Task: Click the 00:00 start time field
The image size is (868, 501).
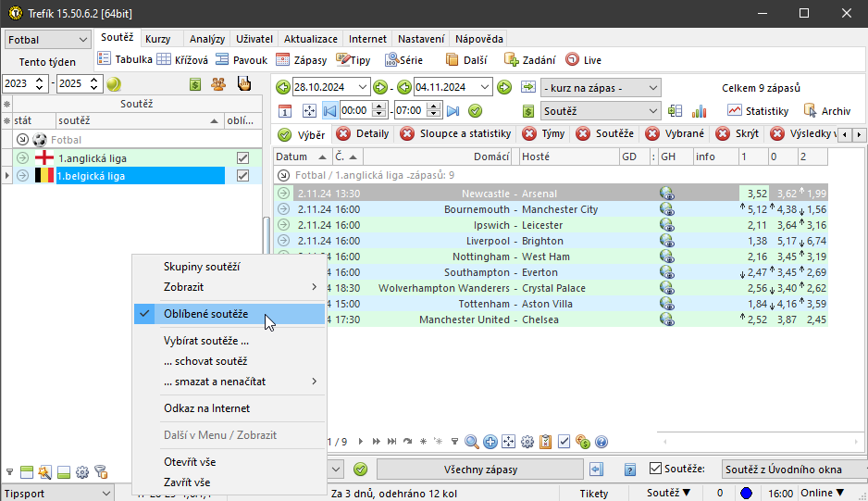Action: [356, 110]
